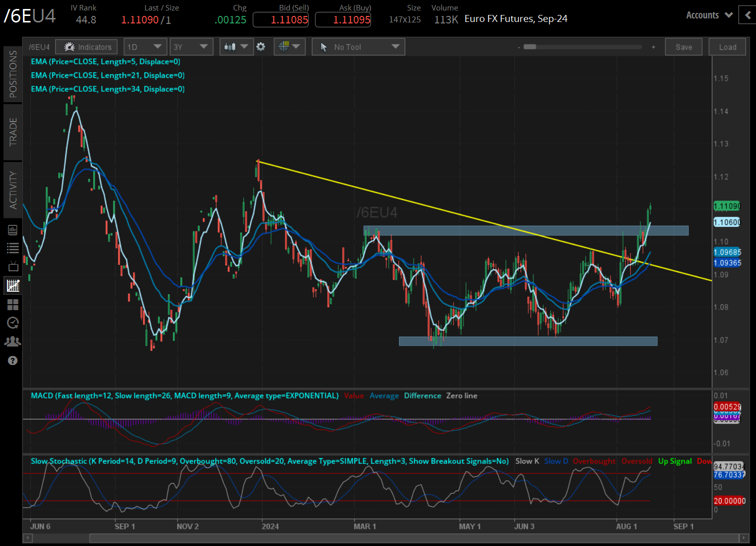This screenshot has width=756, height=546.
Task: Open the No Tool drawing tool dropdown
Action: (358, 47)
